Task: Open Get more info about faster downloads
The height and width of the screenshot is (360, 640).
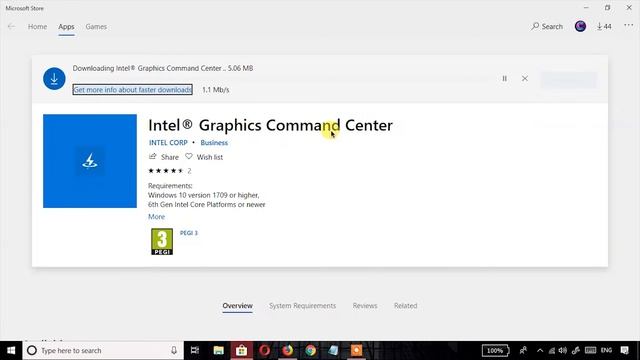Action: pyautogui.click(x=133, y=89)
